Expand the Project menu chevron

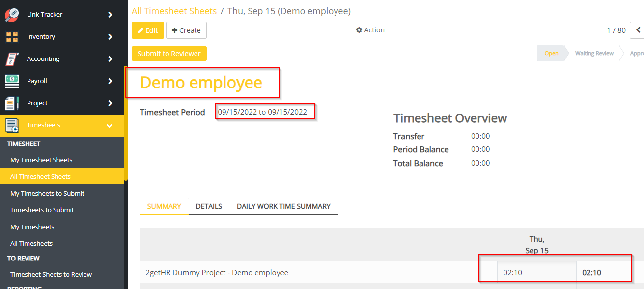tap(111, 103)
